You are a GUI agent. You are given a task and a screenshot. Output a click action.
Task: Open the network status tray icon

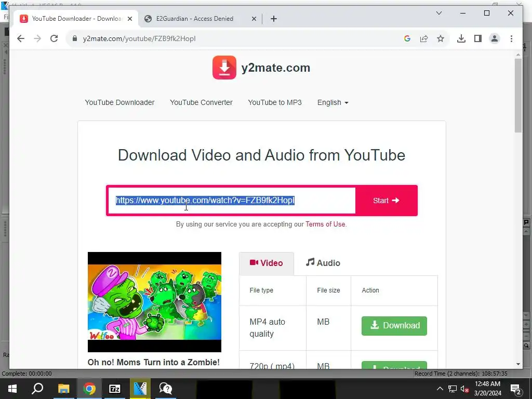pyautogui.click(x=453, y=389)
